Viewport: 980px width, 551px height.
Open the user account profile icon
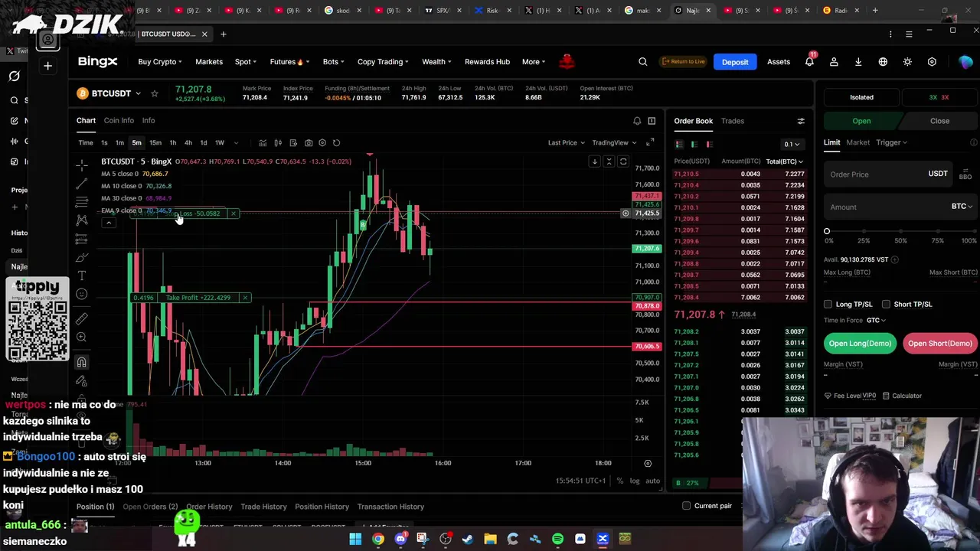tap(834, 62)
